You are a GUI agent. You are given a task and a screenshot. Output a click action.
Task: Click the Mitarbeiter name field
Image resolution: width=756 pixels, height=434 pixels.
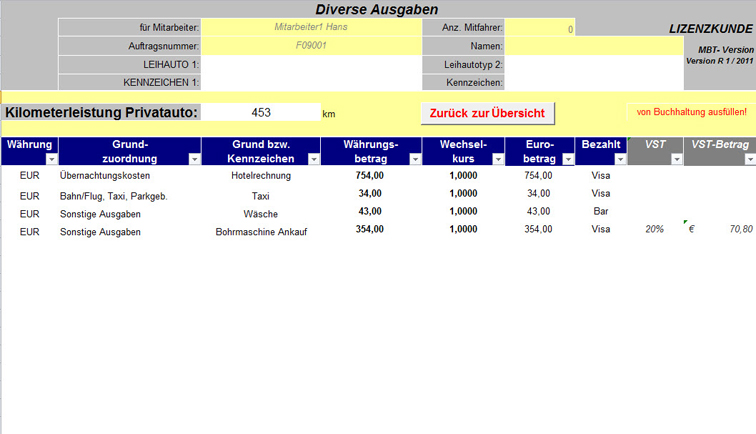[310, 27]
